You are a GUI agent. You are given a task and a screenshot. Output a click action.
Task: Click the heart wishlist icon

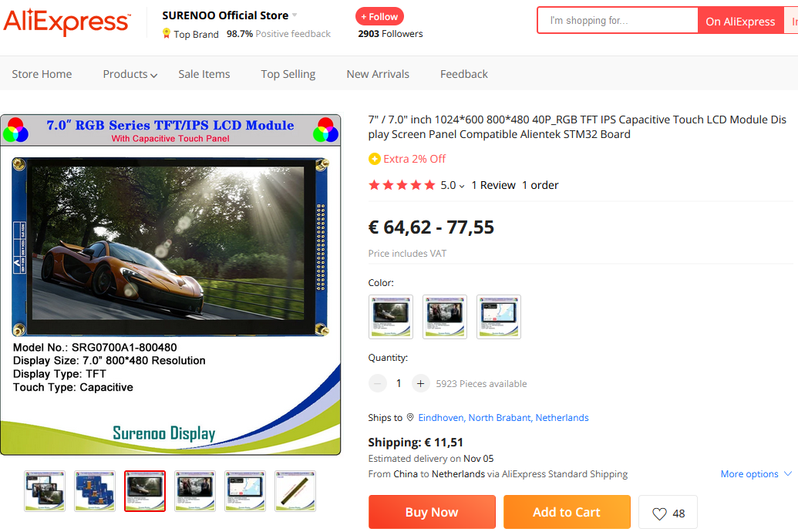click(x=659, y=513)
